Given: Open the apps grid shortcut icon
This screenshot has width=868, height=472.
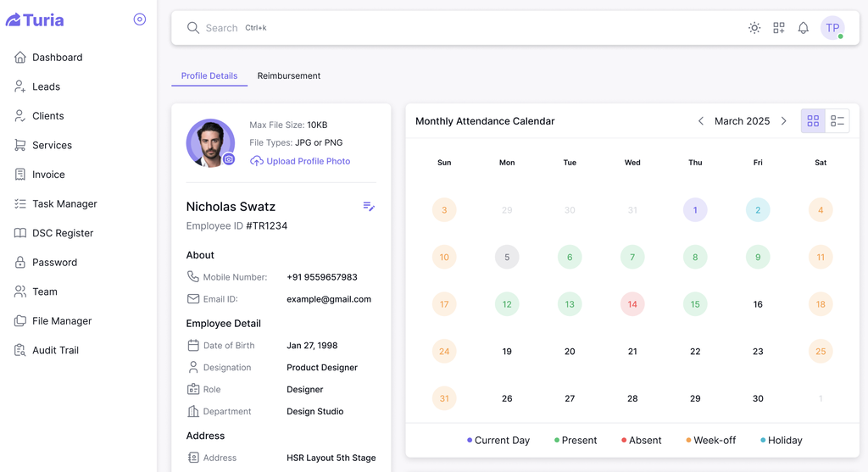Looking at the screenshot, I should [779, 28].
